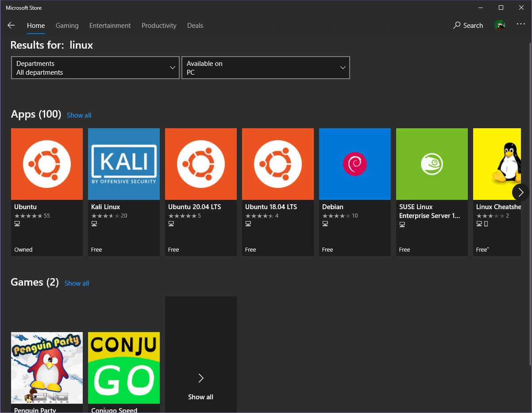Click the PC device icon under SUSE Linux

(402, 224)
